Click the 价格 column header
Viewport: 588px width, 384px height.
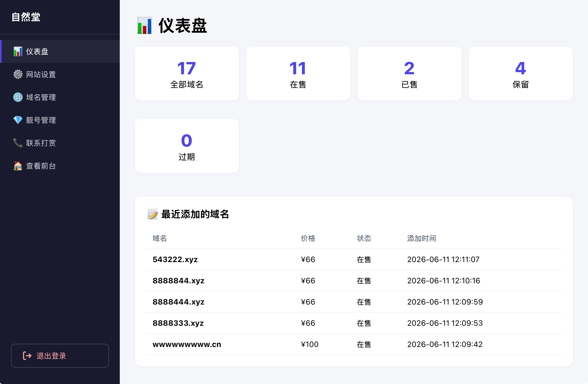[x=308, y=238]
